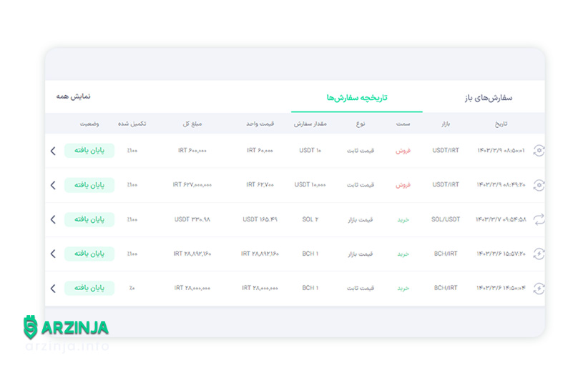Click the مبلغ کل column header

192,124
